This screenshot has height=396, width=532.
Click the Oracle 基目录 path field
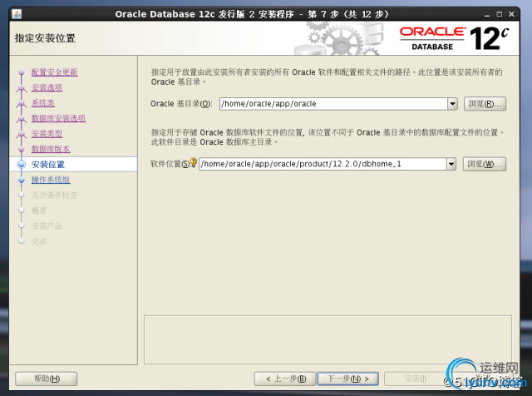tap(333, 104)
